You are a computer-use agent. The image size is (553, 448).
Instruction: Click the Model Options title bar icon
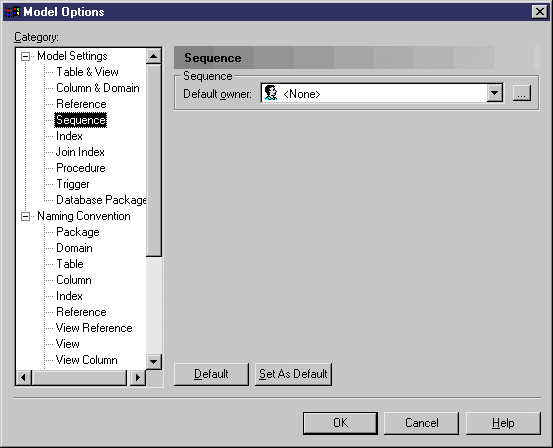(12, 12)
